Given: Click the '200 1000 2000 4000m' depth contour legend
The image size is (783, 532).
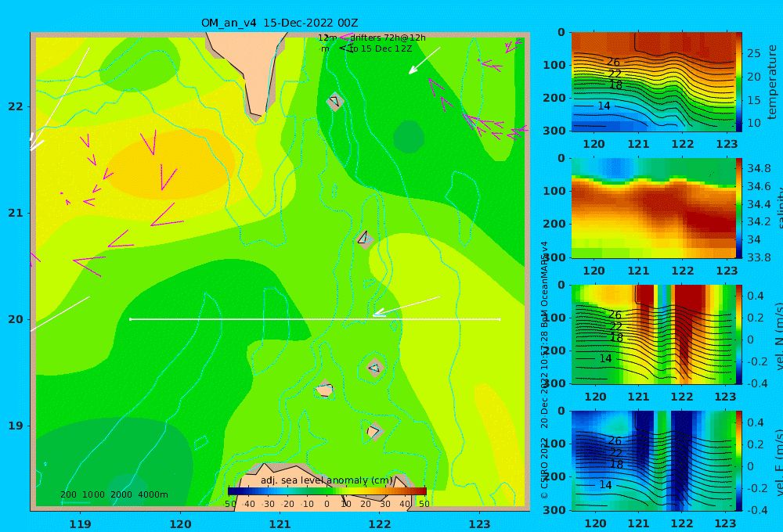Looking at the screenshot, I should pos(114,494).
